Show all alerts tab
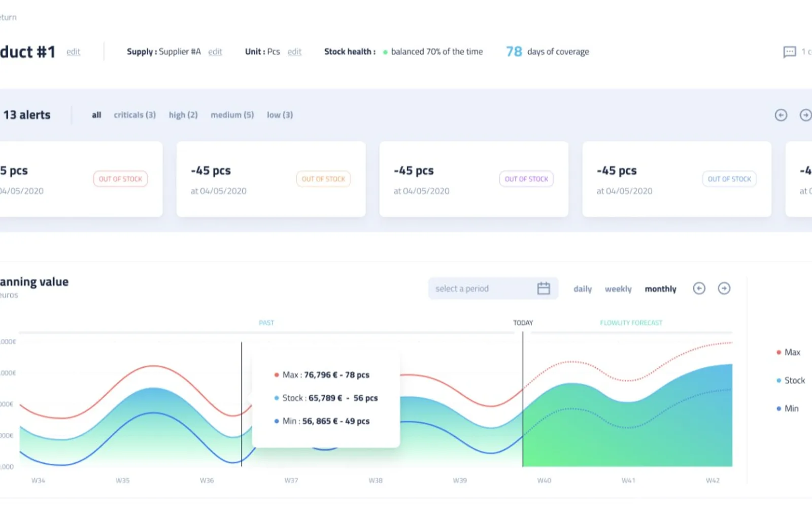Image resolution: width=812 pixels, height=508 pixels. [96, 115]
